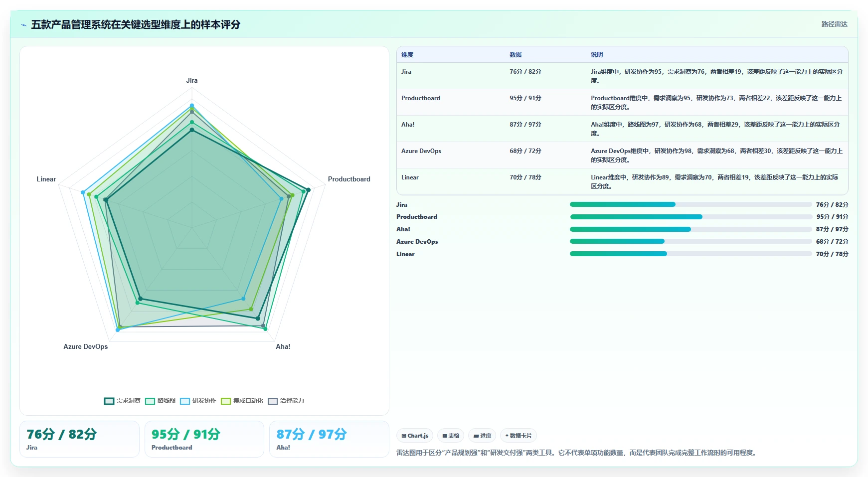Click the Chart.js tag chip
868x477 pixels.
point(415,436)
